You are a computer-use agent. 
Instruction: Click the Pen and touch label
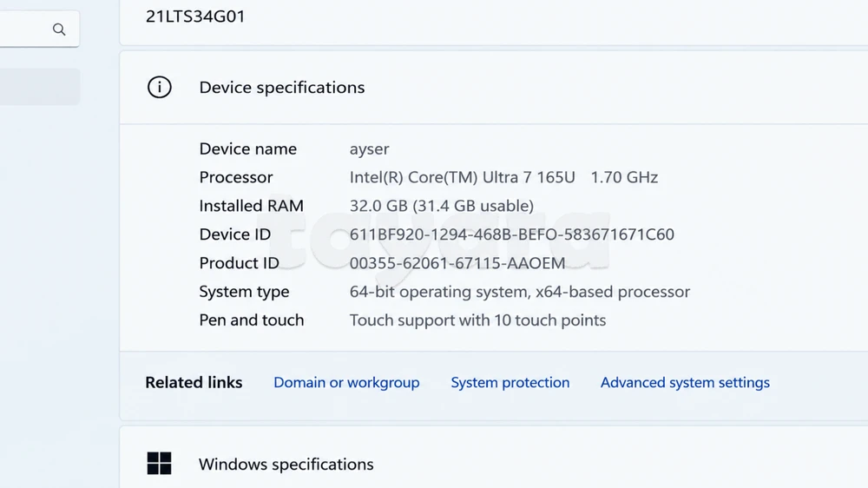pyautogui.click(x=252, y=320)
